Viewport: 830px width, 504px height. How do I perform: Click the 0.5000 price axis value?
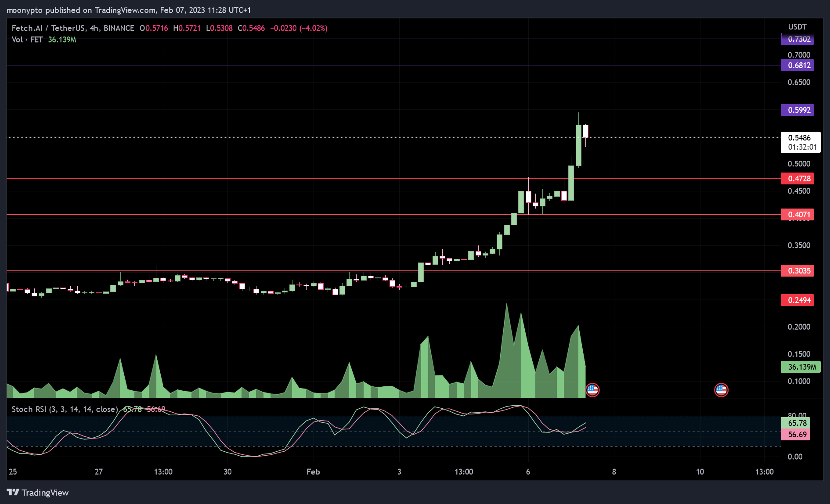(x=799, y=164)
